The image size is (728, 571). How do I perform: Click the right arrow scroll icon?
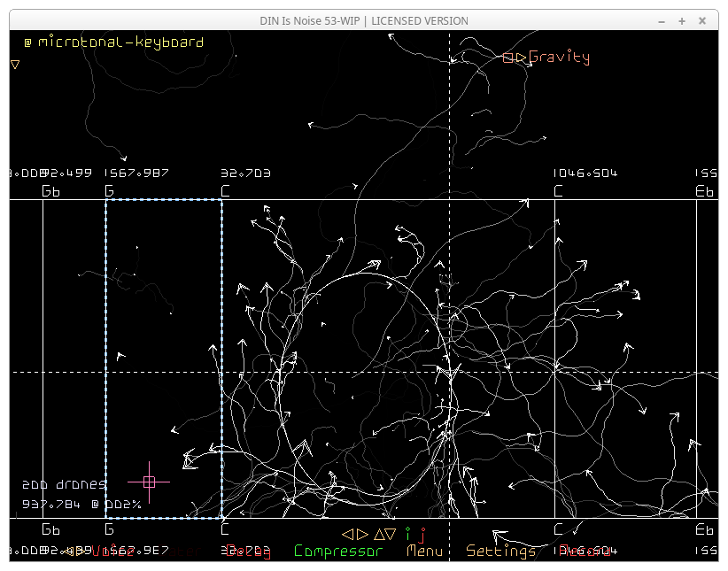[x=362, y=534]
